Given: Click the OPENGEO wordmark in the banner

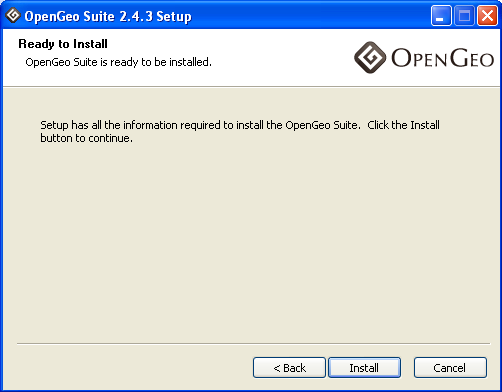Looking at the screenshot, I should (x=442, y=58).
